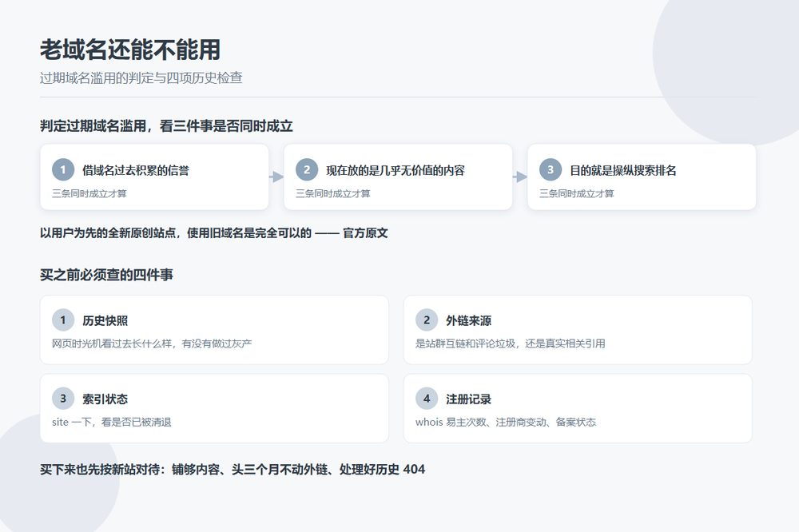This screenshot has height=532, width=799.
Task: Click 三条同时成立才算 under 现在放的是几乎无价值的内容
Action: point(332,193)
